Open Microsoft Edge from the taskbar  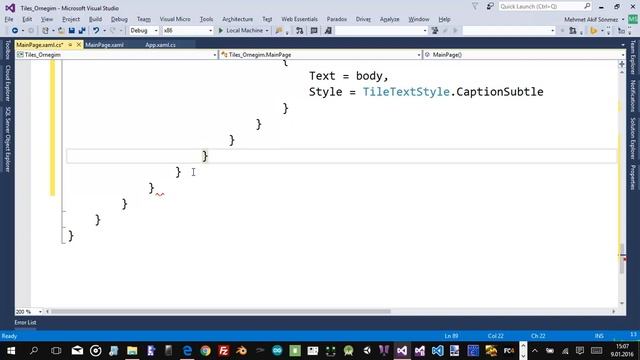click(x=187, y=351)
